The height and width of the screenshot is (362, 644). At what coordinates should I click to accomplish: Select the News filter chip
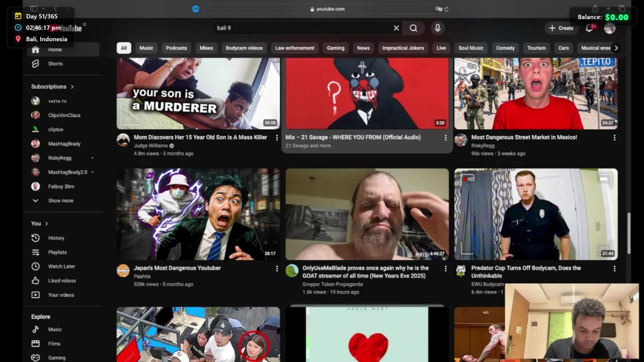click(363, 48)
